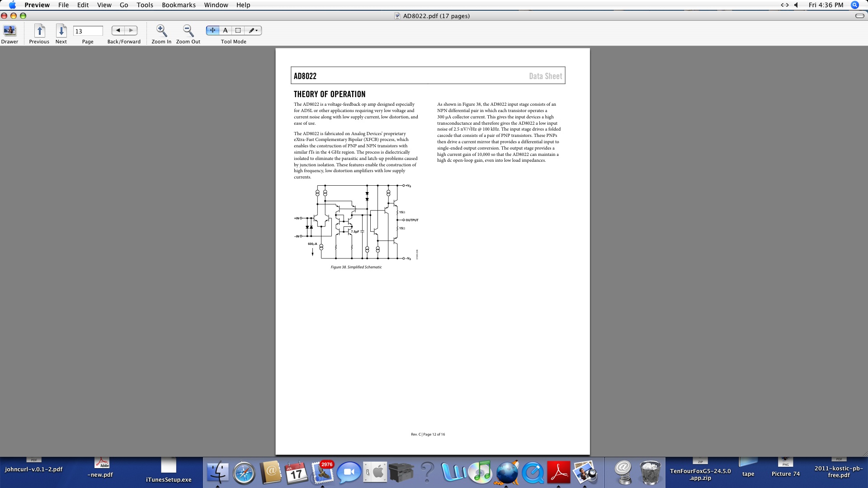868x488 pixels.
Task: Open the Bookmarks menu
Action: point(179,5)
